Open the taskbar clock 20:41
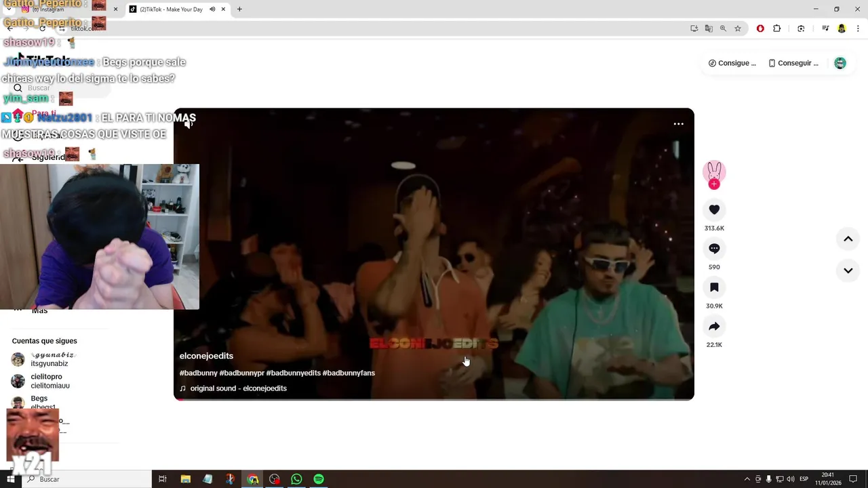868x488 pixels. (x=828, y=479)
